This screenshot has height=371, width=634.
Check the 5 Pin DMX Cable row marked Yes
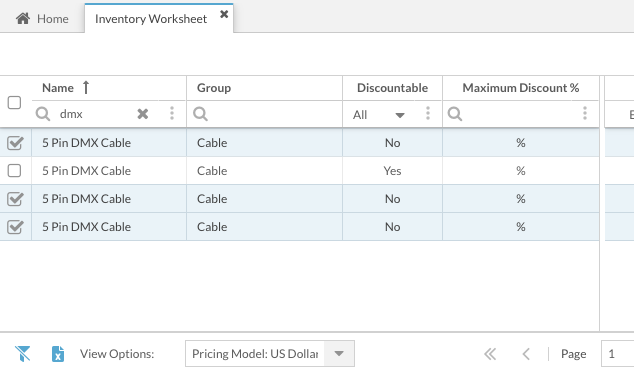[x=15, y=171]
